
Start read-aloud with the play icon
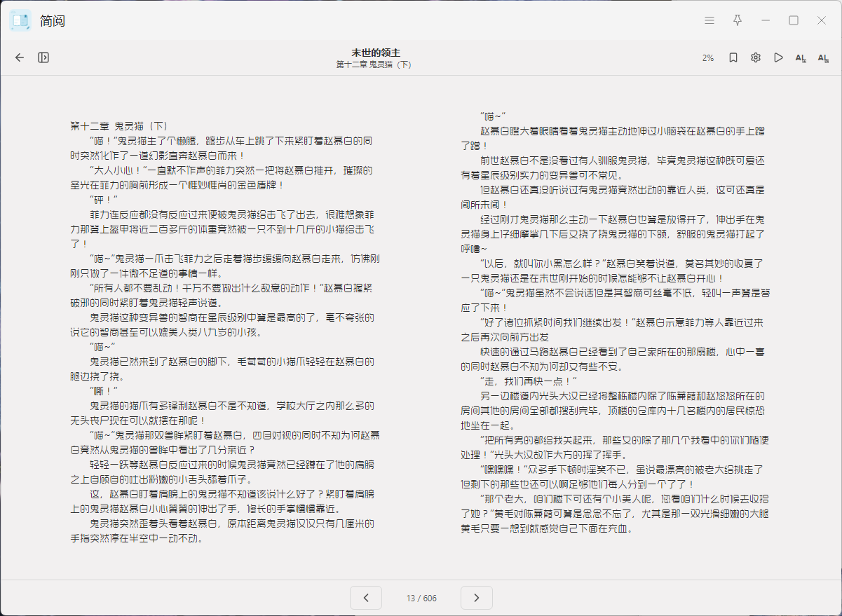tap(778, 57)
